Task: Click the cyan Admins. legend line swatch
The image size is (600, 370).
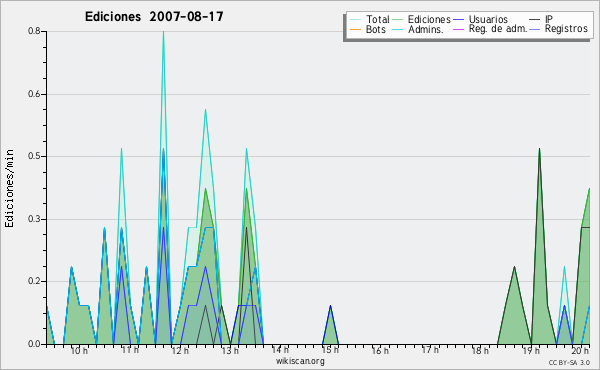Action: pyautogui.click(x=398, y=29)
